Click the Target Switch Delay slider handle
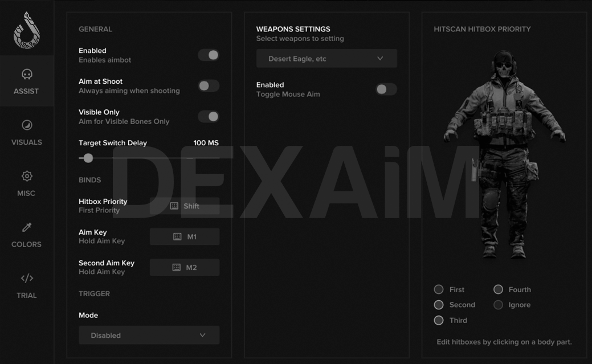The width and height of the screenshot is (592, 364). click(x=88, y=158)
